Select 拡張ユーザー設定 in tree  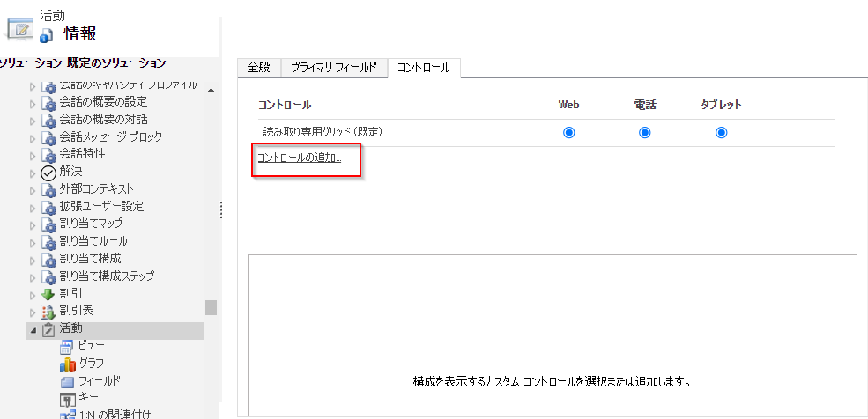102,207
